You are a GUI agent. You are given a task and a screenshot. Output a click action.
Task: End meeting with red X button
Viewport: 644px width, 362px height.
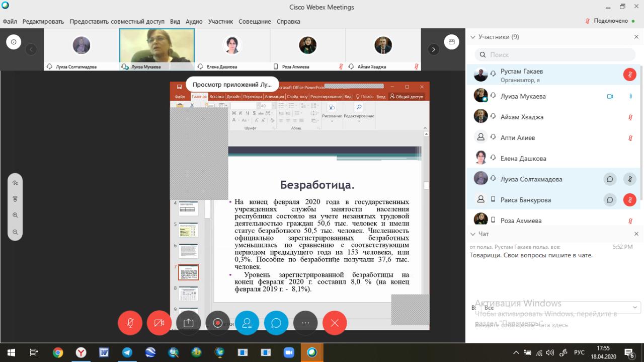point(335,323)
